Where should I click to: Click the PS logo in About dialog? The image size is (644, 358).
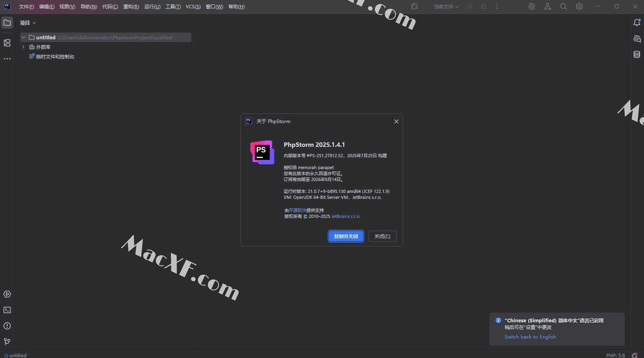tap(262, 152)
